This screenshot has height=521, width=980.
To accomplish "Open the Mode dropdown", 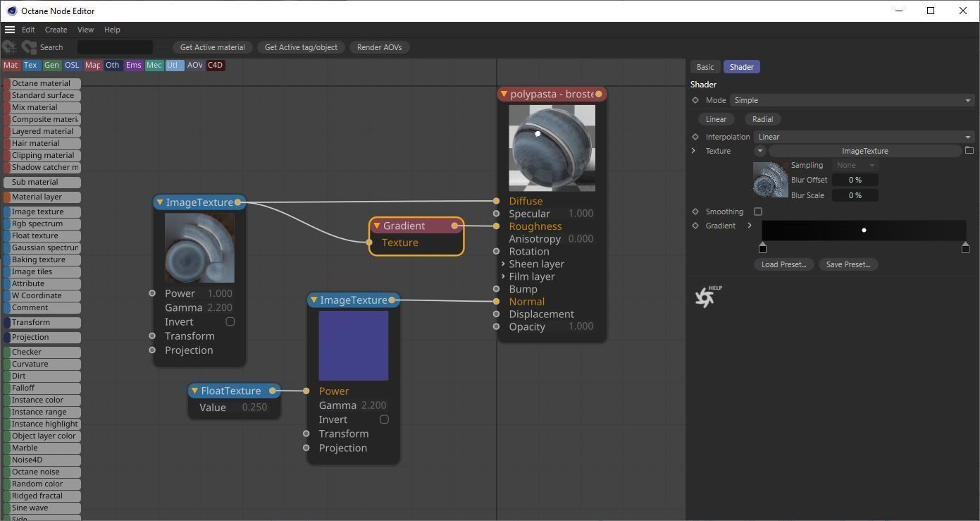I will click(852, 100).
